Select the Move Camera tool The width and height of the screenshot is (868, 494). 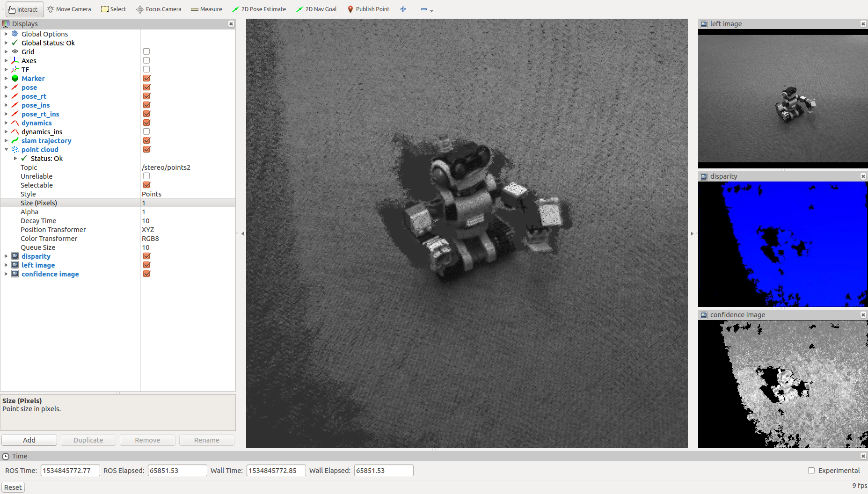coord(69,9)
